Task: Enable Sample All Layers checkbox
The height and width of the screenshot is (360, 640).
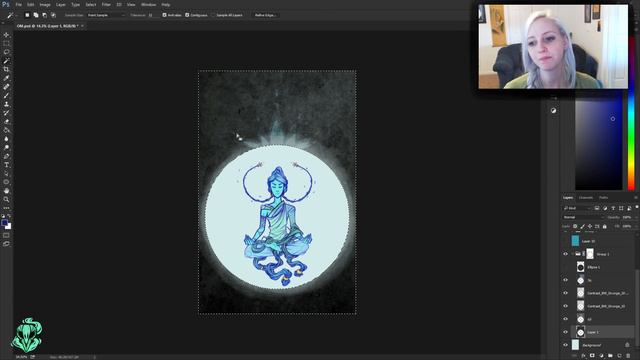Action: point(213,15)
